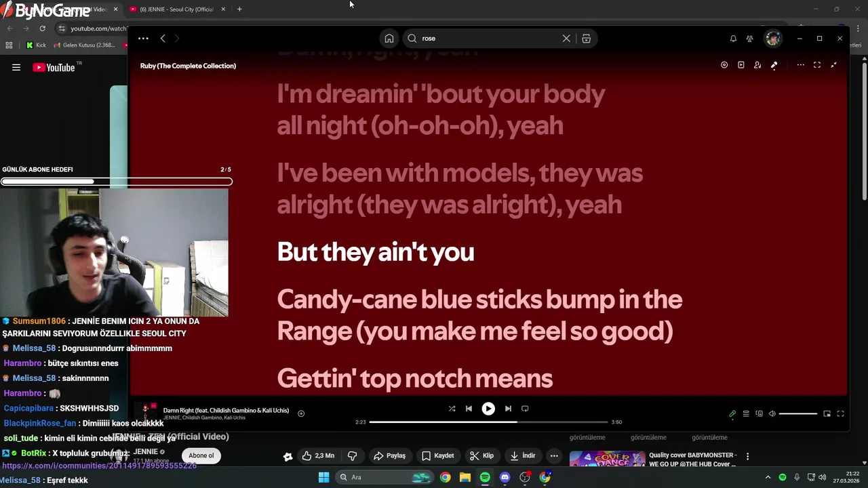Toggle green lyrics mic in player bar

click(732, 413)
